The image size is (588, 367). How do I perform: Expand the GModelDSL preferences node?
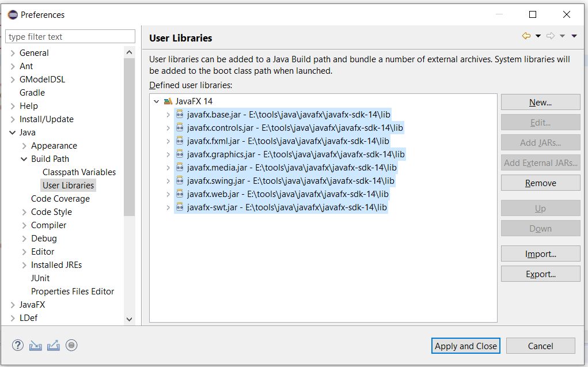[x=13, y=80]
